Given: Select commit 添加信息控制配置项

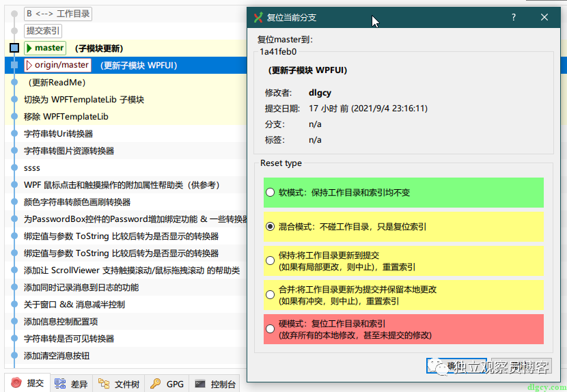Looking at the screenshot, I should click(x=126, y=322).
